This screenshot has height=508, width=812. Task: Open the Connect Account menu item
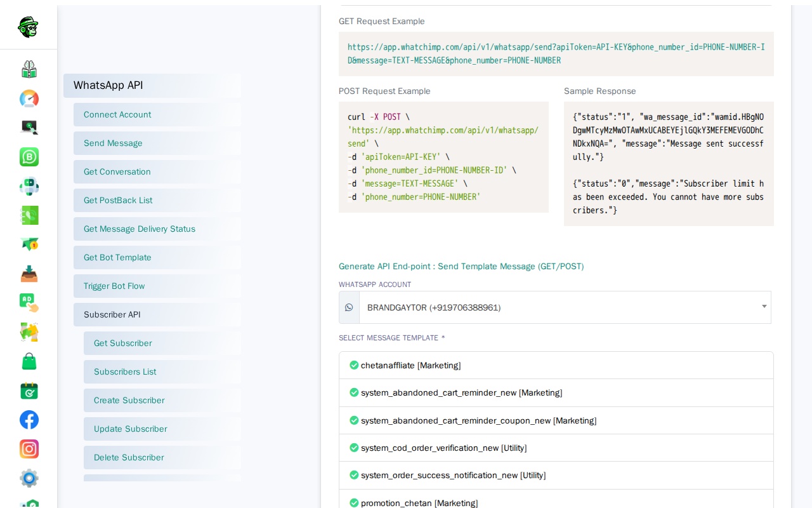point(157,115)
